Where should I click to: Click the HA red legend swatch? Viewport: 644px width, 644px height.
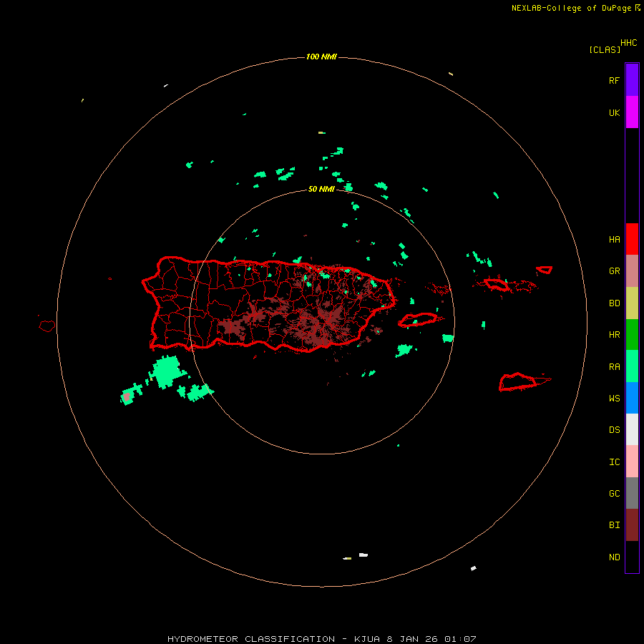[632, 239]
